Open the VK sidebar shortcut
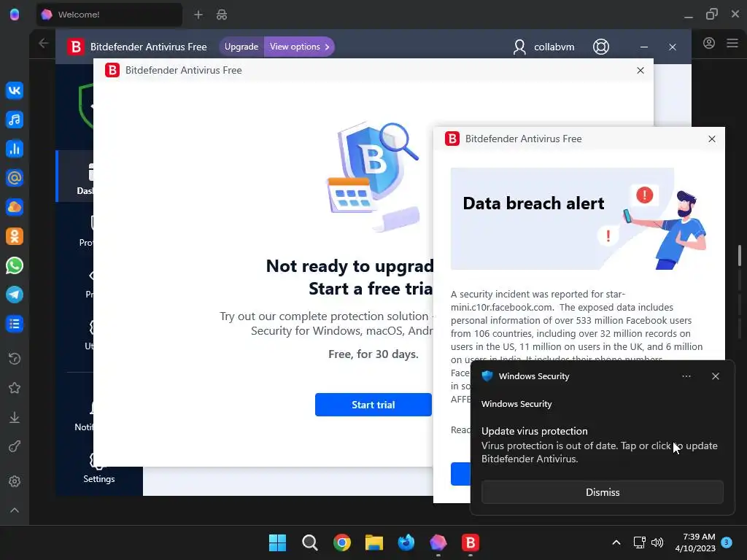This screenshot has height=560, width=747. coord(15,90)
